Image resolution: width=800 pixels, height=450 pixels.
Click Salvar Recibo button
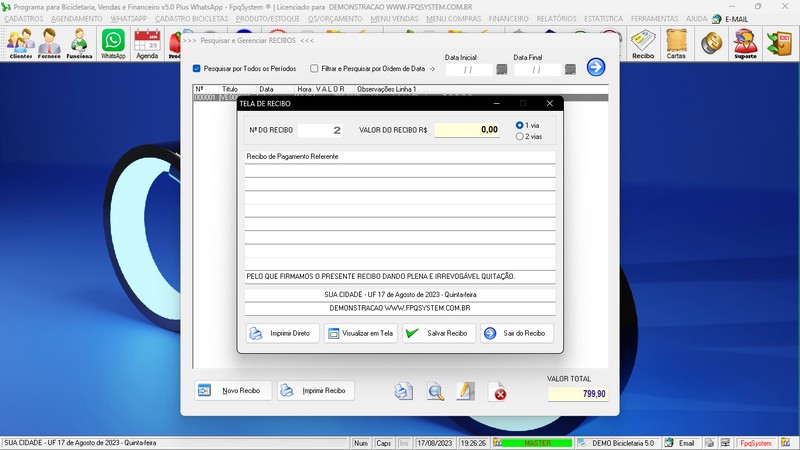click(439, 333)
